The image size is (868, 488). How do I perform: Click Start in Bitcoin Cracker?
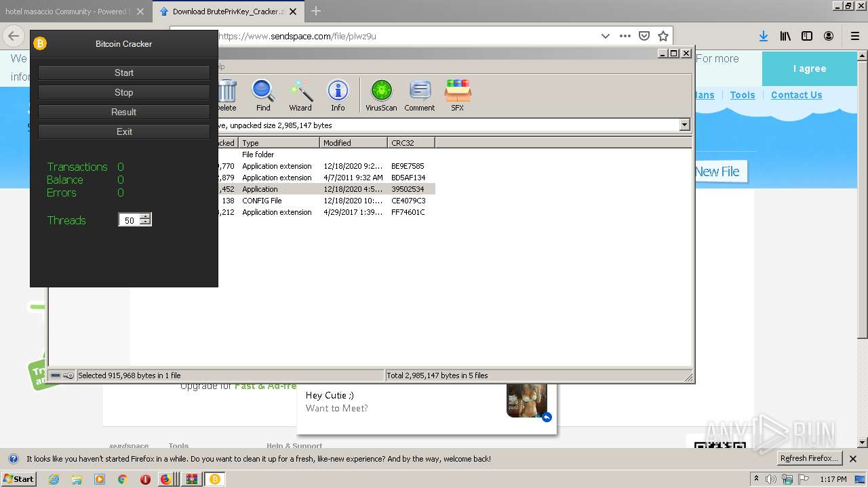click(x=124, y=73)
